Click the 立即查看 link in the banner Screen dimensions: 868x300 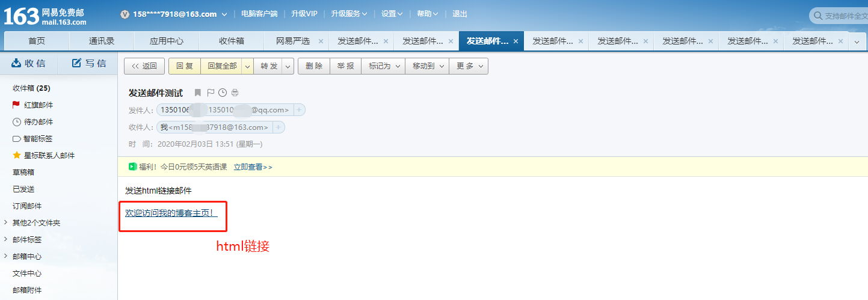tap(248, 167)
